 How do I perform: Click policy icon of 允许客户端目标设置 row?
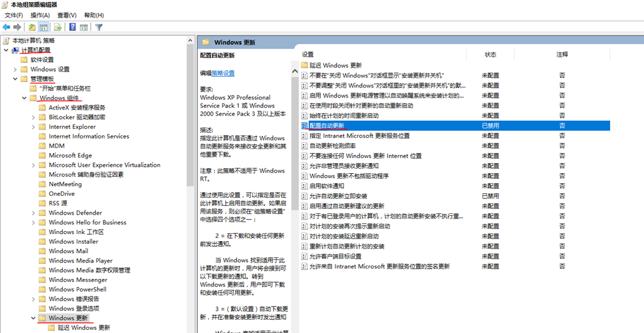click(x=304, y=256)
